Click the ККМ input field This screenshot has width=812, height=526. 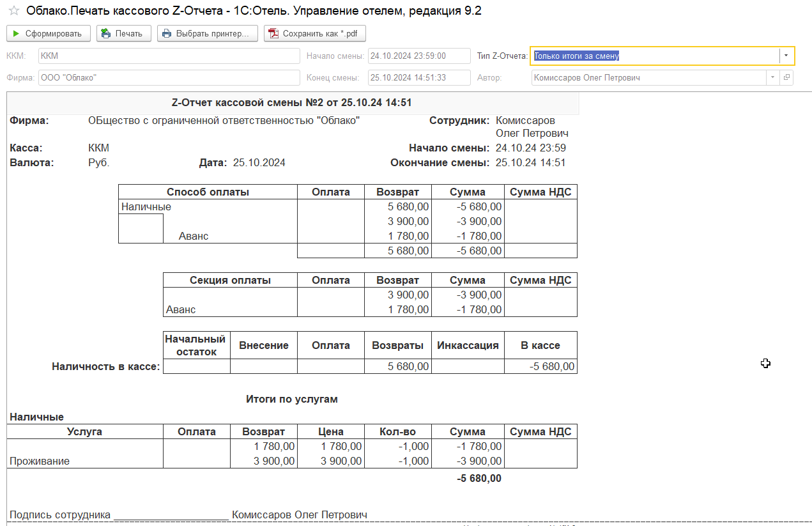click(x=169, y=56)
